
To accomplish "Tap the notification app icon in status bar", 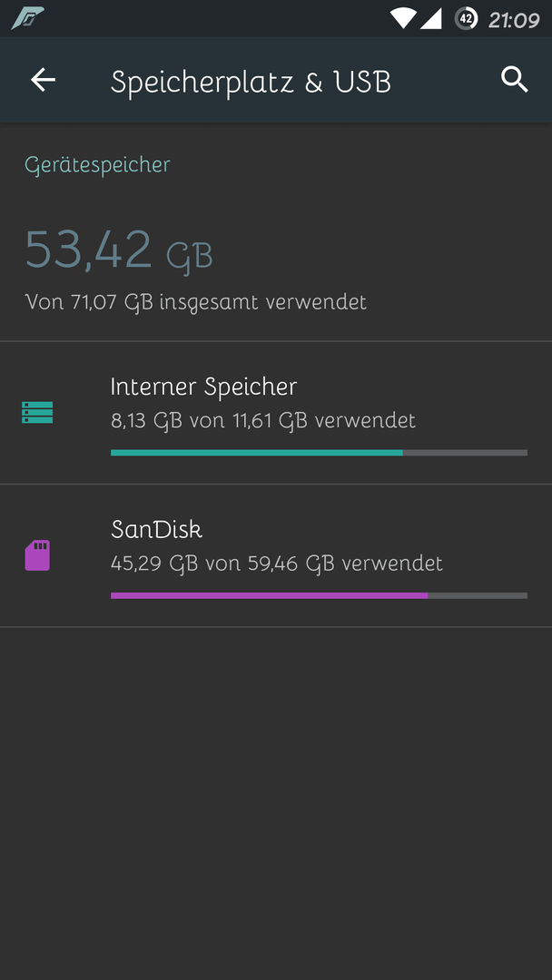I will [x=27, y=18].
